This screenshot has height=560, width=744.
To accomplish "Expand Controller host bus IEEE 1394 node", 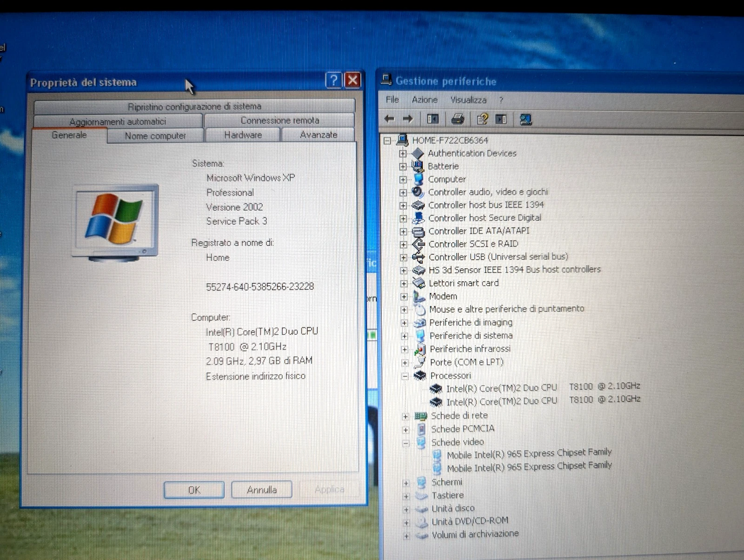I will [x=403, y=205].
